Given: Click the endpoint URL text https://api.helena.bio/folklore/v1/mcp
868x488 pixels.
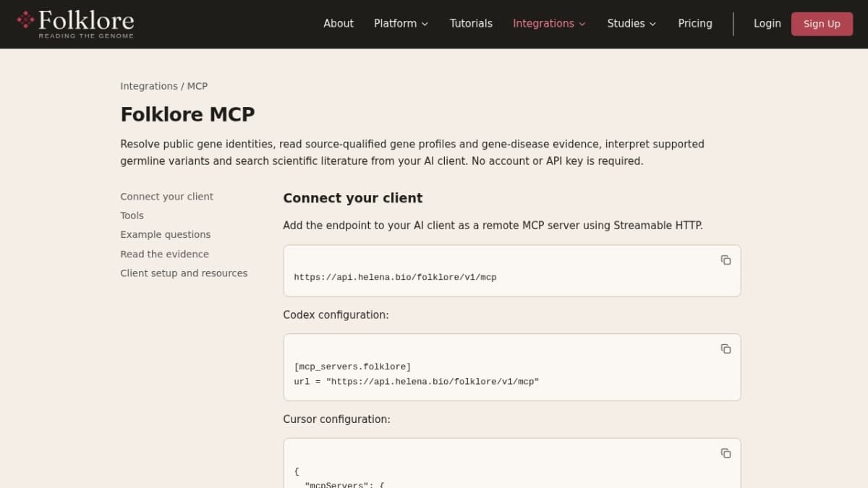Looking at the screenshot, I should pos(395,277).
